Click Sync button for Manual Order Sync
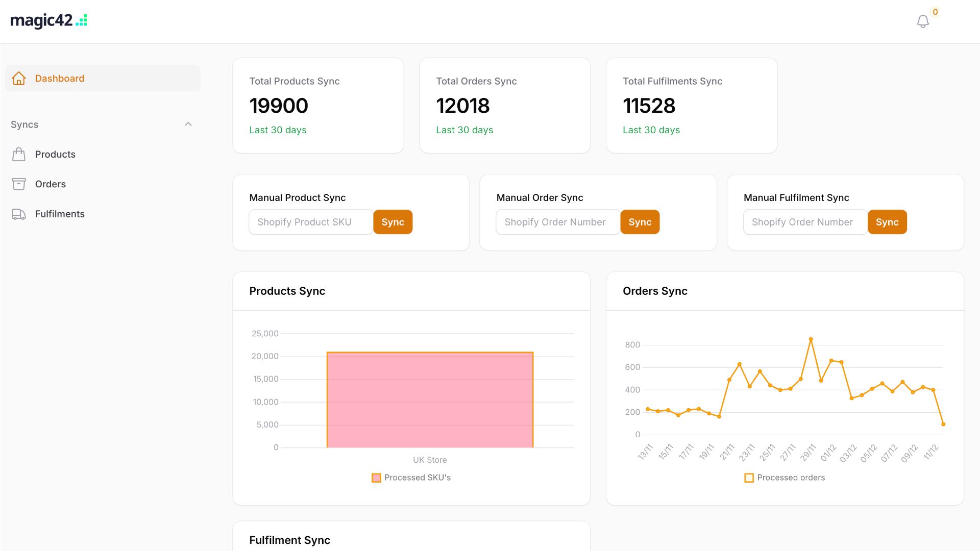The width and height of the screenshot is (980, 551). [x=640, y=221]
